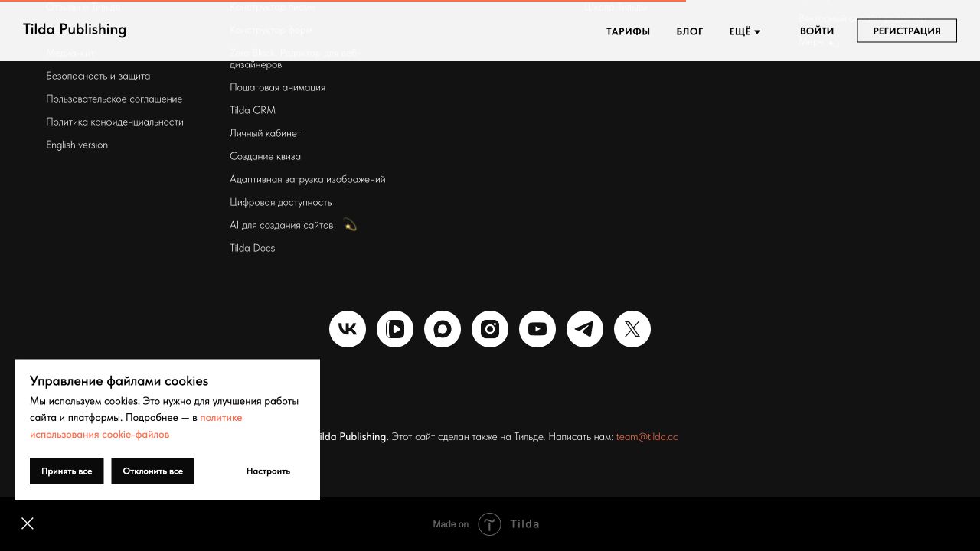Go to БЛОГ in the header
Image resolution: width=980 pixels, height=551 pixels.
click(x=690, y=31)
